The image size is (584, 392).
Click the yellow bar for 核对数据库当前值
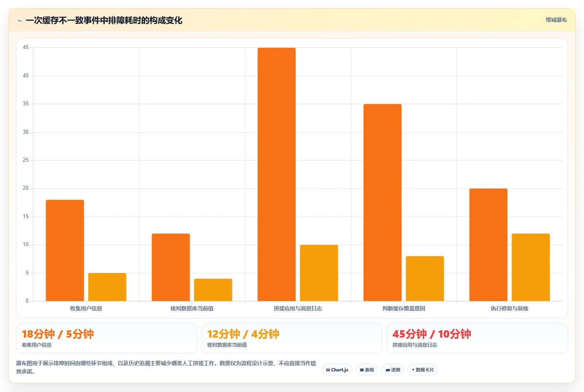(213, 290)
